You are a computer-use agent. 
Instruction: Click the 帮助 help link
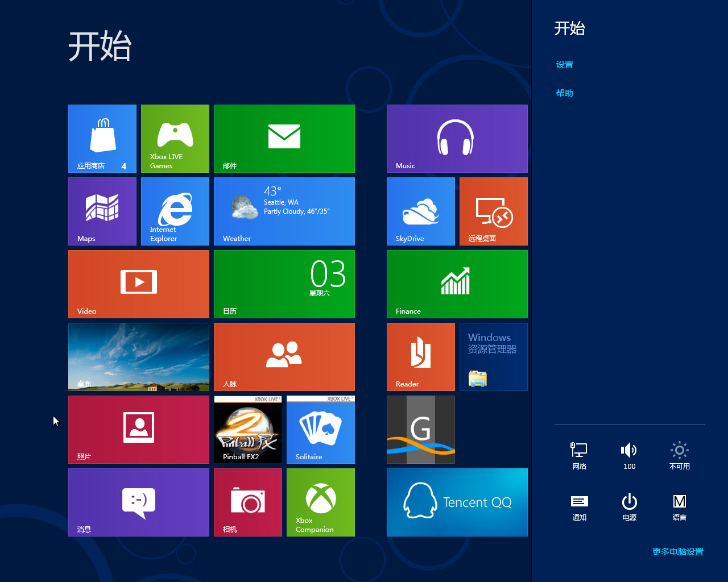tap(565, 93)
